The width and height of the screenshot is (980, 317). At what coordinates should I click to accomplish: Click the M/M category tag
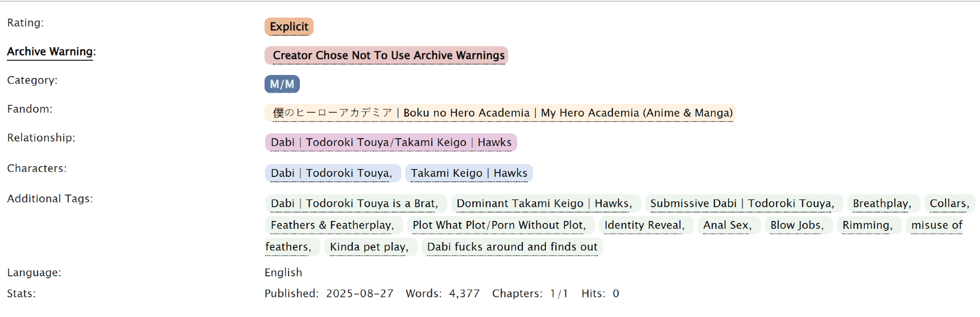tap(282, 84)
